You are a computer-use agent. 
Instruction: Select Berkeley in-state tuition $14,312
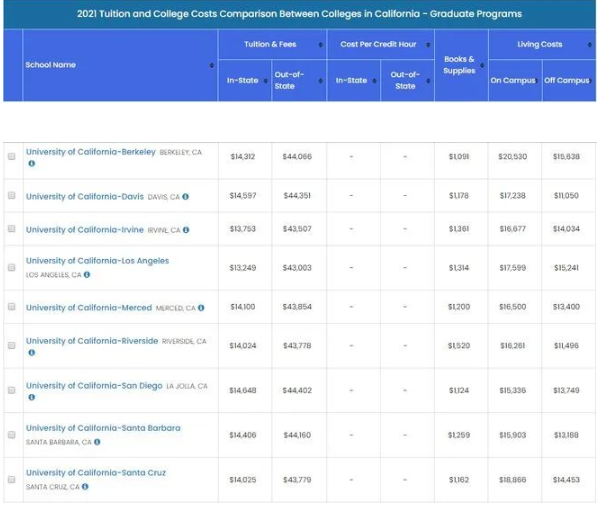[243, 157]
